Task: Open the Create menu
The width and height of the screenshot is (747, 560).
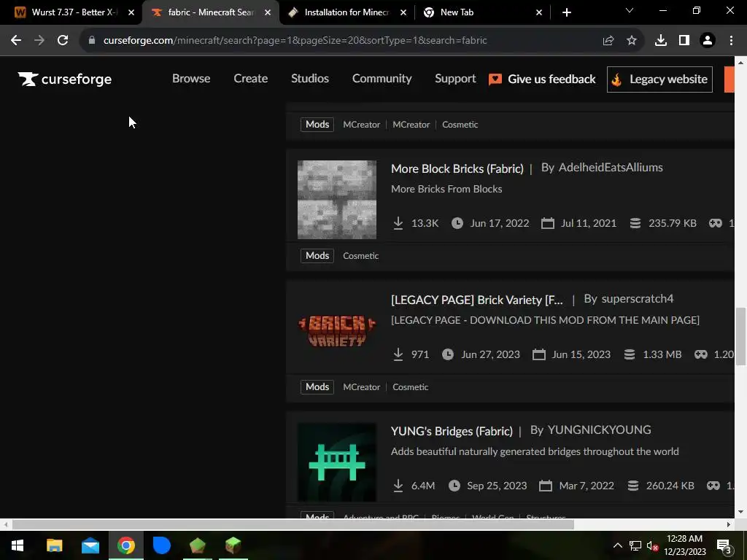Action: (251, 79)
